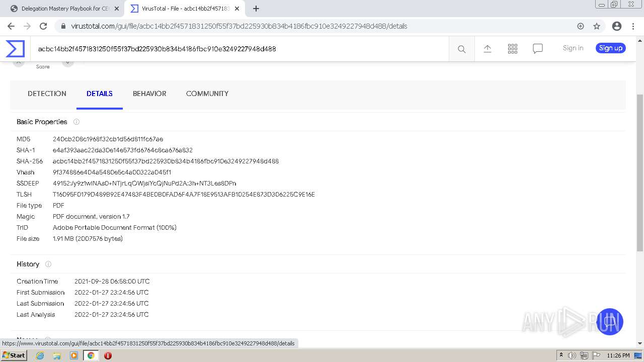644x362 pixels.
Task: Open media player taskbar icon
Action: point(74,355)
